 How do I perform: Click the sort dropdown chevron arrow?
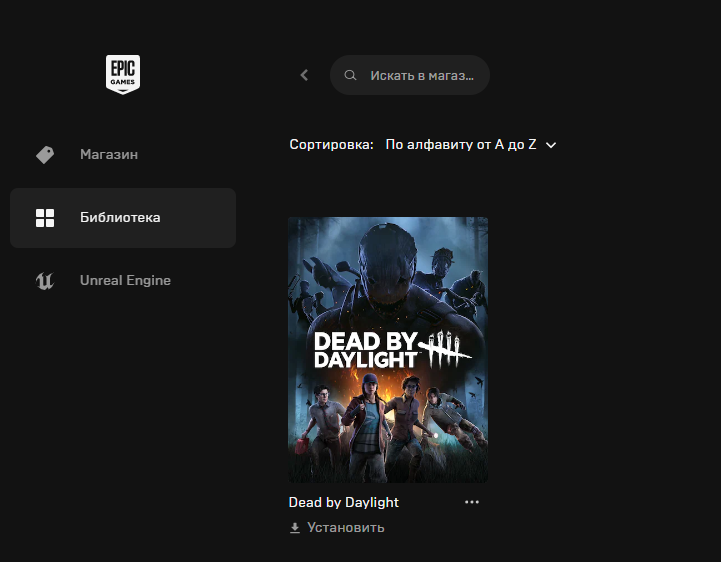pyautogui.click(x=551, y=145)
